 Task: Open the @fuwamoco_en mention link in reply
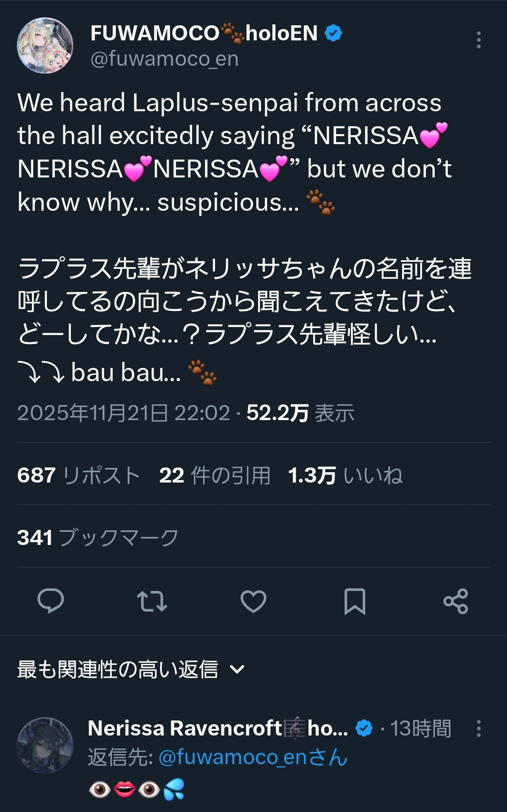click(x=252, y=757)
